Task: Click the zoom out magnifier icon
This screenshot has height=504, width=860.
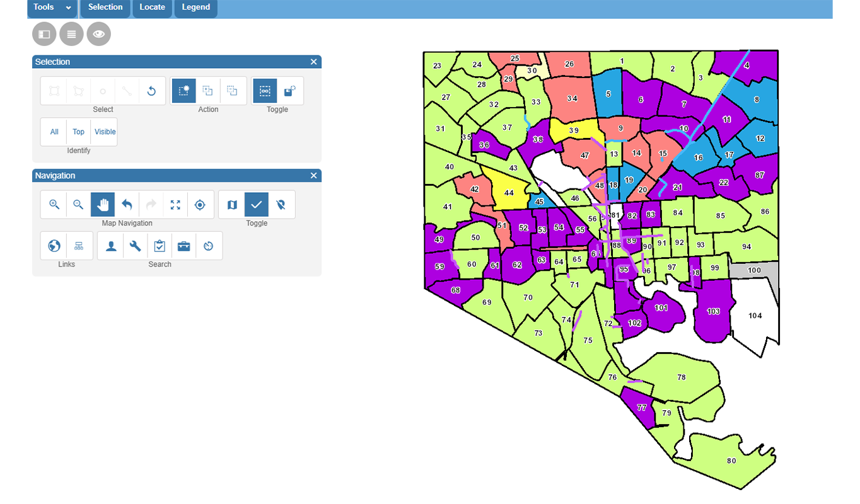Action: (78, 205)
